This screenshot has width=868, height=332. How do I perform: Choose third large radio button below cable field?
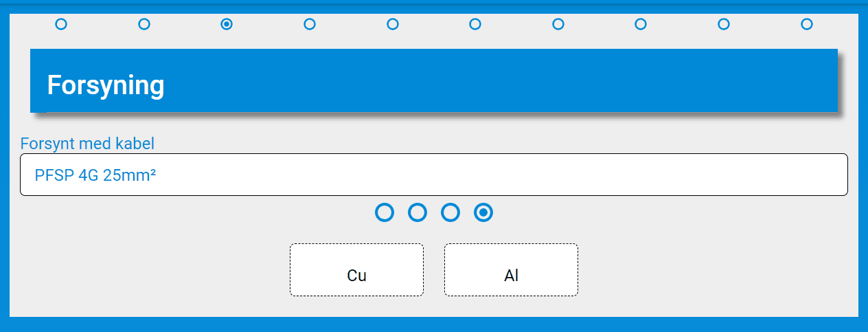(450, 212)
